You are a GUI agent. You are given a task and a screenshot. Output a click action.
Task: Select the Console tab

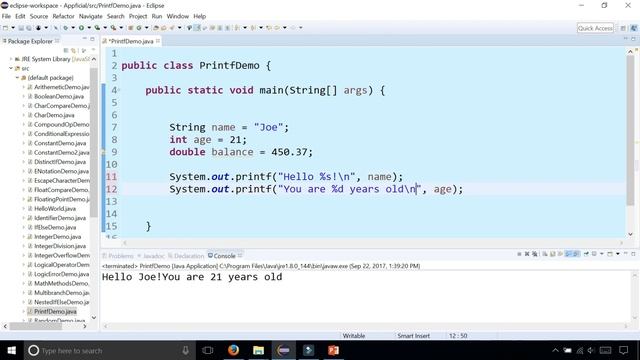[224, 256]
